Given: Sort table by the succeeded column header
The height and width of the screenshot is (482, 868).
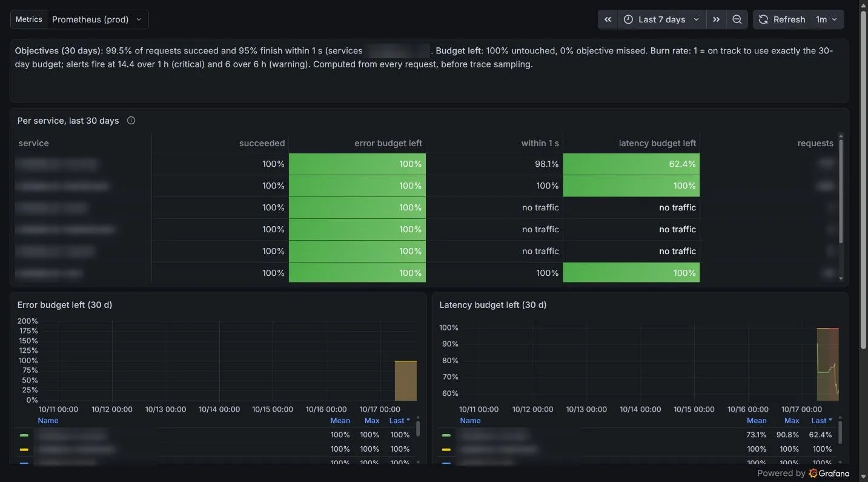Looking at the screenshot, I should click(x=262, y=143).
